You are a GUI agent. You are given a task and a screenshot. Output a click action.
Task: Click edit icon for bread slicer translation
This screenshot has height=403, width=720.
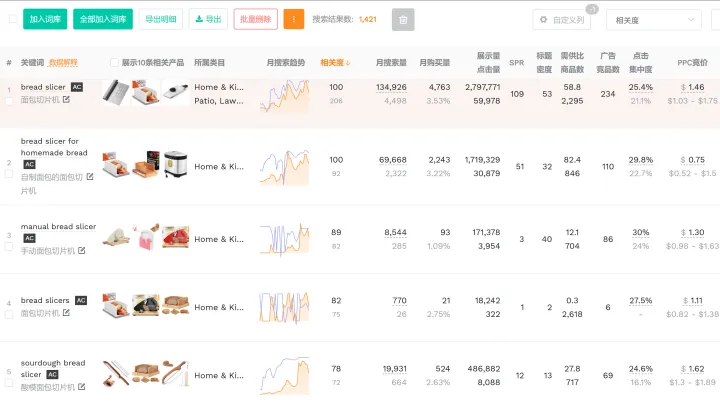pyautogui.click(x=67, y=100)
